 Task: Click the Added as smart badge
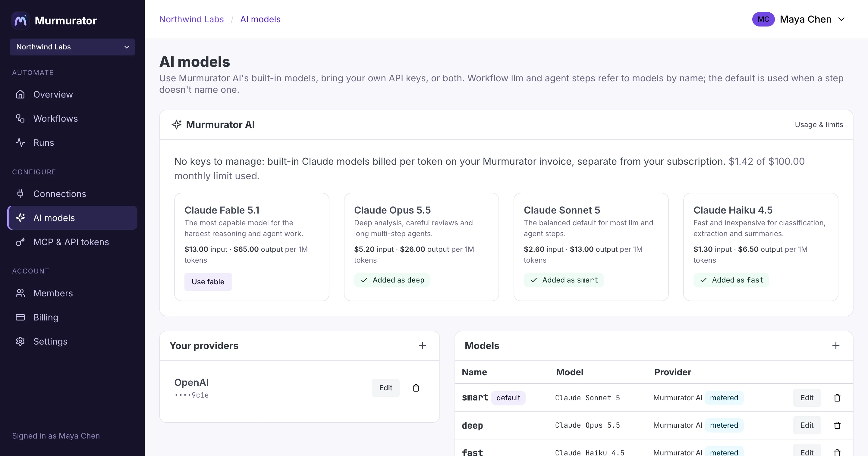point(564,280)
